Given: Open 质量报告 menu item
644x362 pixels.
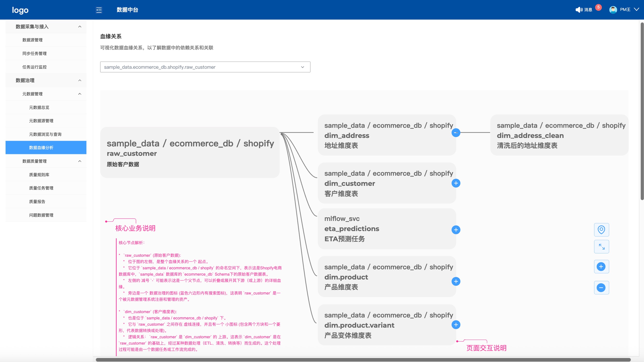Looking at the screenshot, I should pyautogui.click(x=46, y=202).
